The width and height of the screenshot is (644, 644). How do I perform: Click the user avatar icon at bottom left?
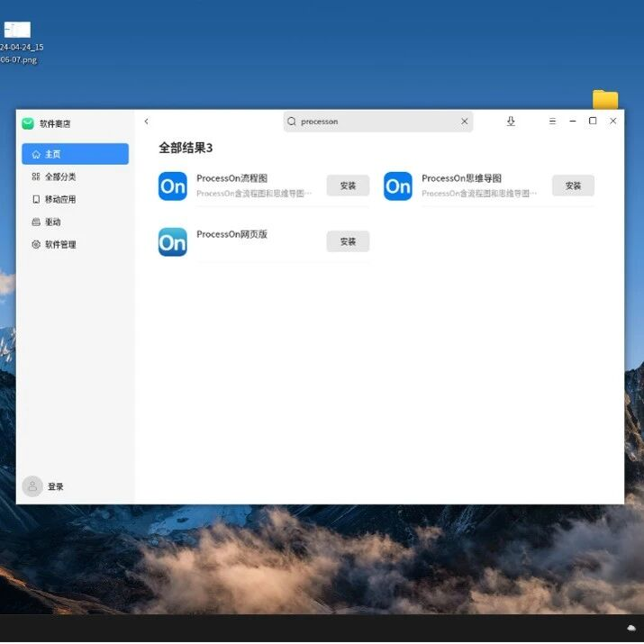tap(32, 486)
